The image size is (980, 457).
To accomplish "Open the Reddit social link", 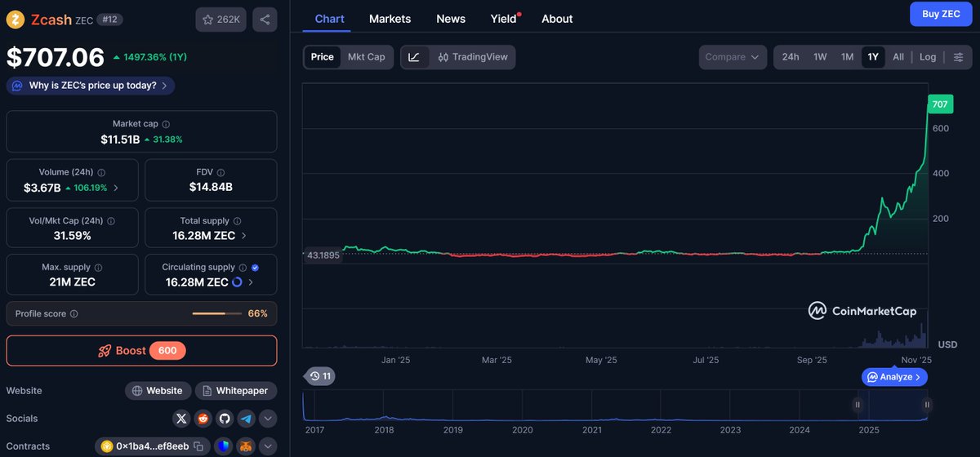I will coord(203,419).
